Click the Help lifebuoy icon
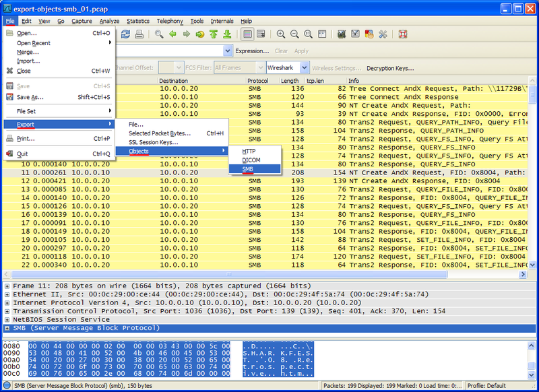This screenshot has height=392, width=539. coord(403,34)
